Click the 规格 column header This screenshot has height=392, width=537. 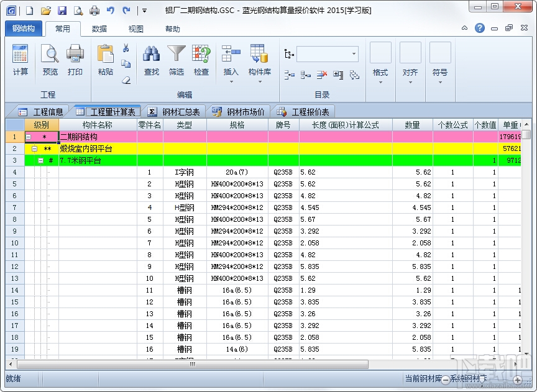coord(237,125)
